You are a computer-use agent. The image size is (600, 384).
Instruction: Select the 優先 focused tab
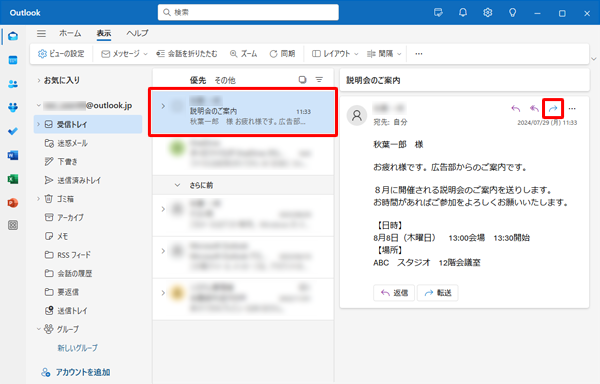[198, 80]
